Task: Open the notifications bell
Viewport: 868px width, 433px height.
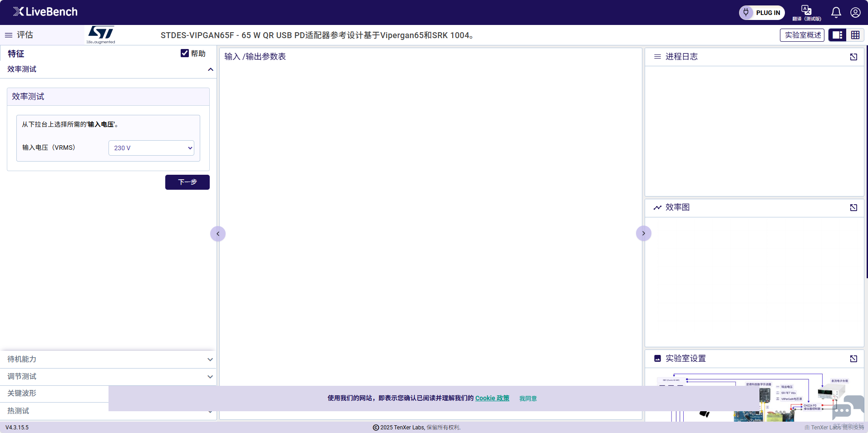Action: pos(836,12)
